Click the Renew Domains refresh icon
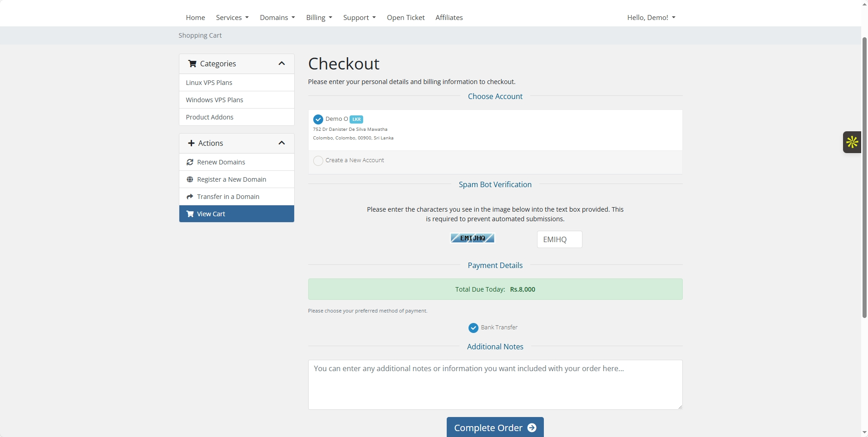Image resolution: width=868 pixels, height=437 pixels. (190, 162)
